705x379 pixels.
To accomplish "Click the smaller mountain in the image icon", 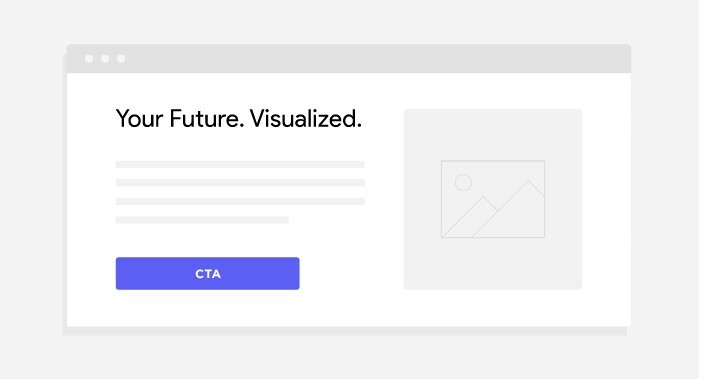I will pos(483,200).
